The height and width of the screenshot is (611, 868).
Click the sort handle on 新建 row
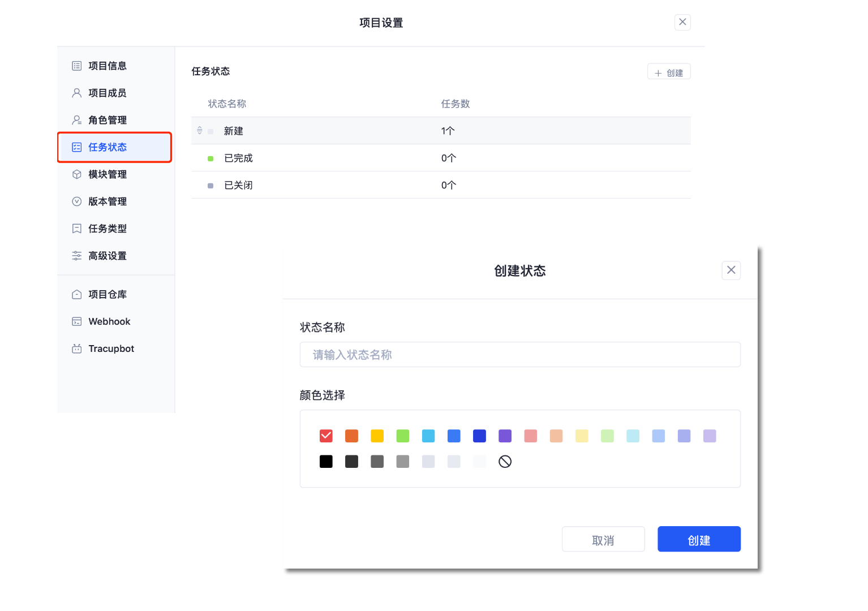click(200, 131)
